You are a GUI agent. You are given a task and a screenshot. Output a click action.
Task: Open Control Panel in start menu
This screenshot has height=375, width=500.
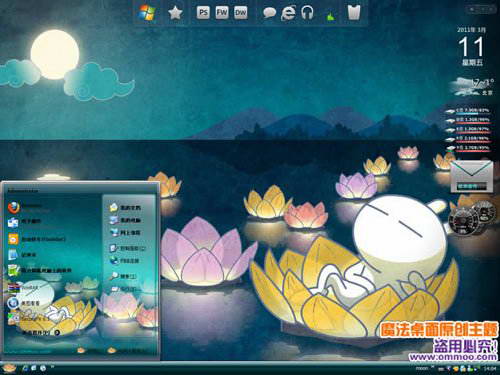[127, 248]
